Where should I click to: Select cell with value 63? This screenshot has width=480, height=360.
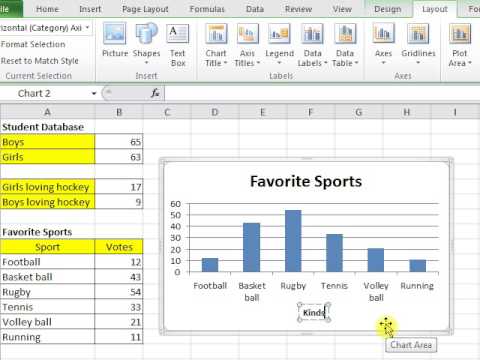[x=119, y=157]
